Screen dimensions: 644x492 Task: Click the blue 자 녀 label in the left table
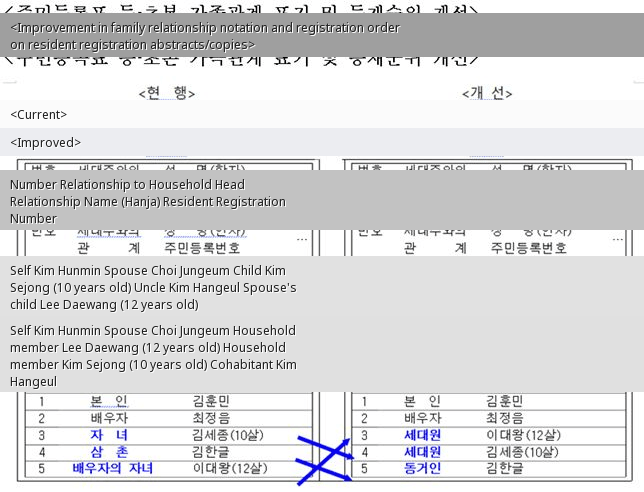(x=109, y=435)
